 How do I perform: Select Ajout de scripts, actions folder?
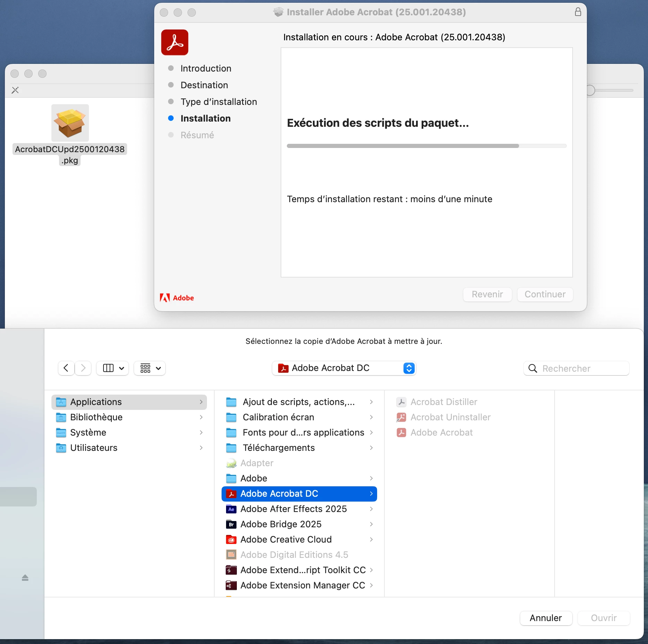299,402
